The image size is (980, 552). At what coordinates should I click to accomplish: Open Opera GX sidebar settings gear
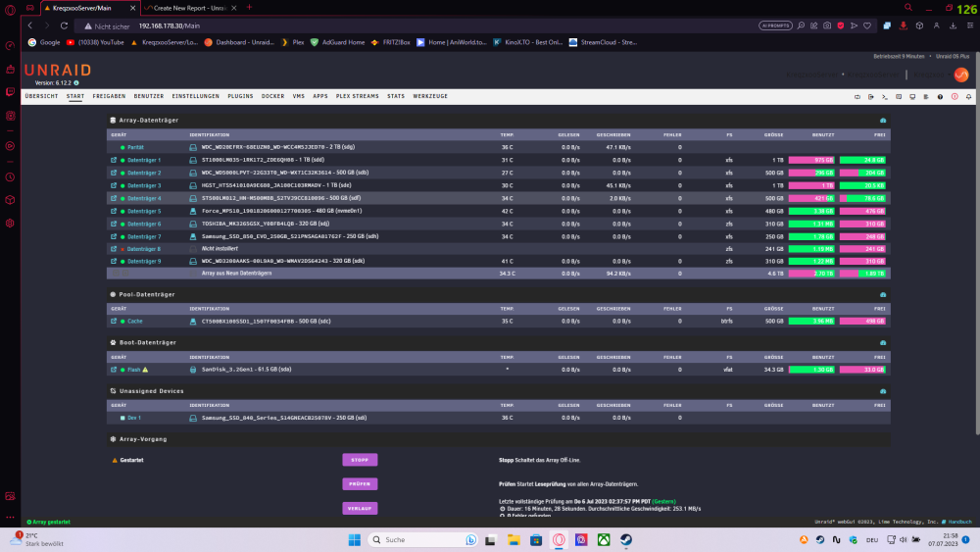(10, 224)
